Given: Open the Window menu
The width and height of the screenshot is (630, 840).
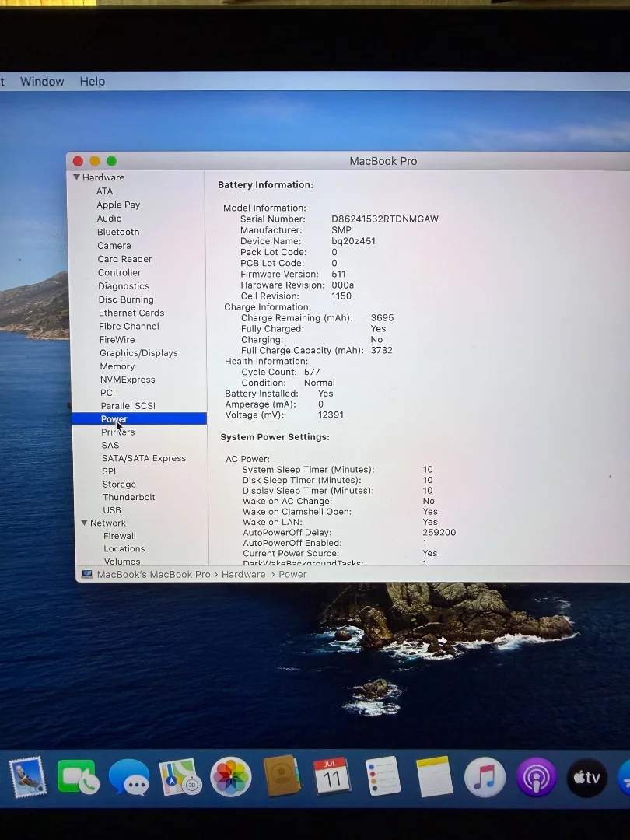Looking at the screenshot, I should (42, 82).
